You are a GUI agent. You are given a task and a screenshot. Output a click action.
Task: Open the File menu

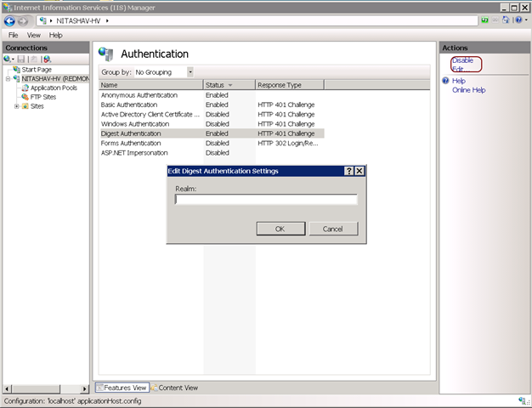14,35
